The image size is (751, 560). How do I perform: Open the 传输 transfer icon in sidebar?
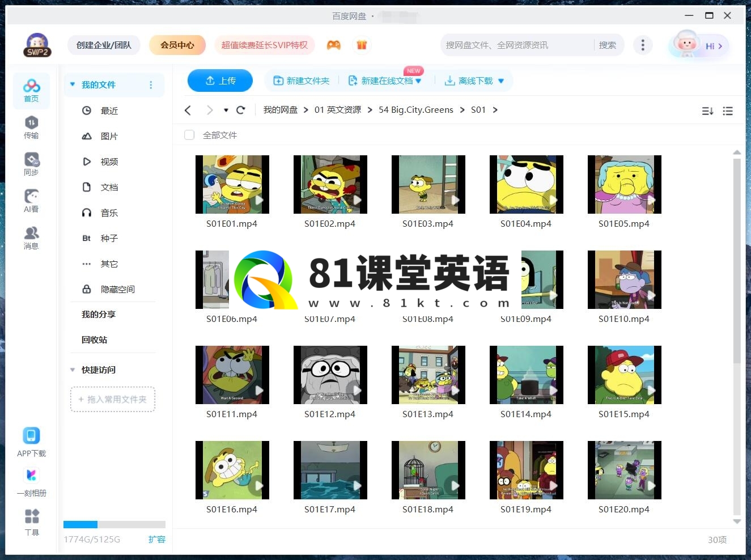pyautogui.click(x=31, y=127)
